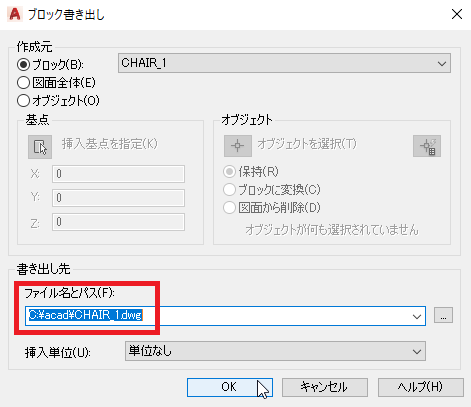The image size is (471, 407).
Task: Open help with ヘルプ(H) button
Action: pyautogui.click(x=421, y=387)
